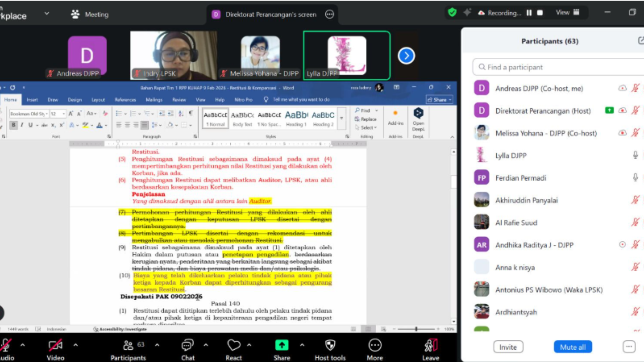Pause the meeting recording
Viewport: 644px width, 362px height.
(x=529, y=13)
